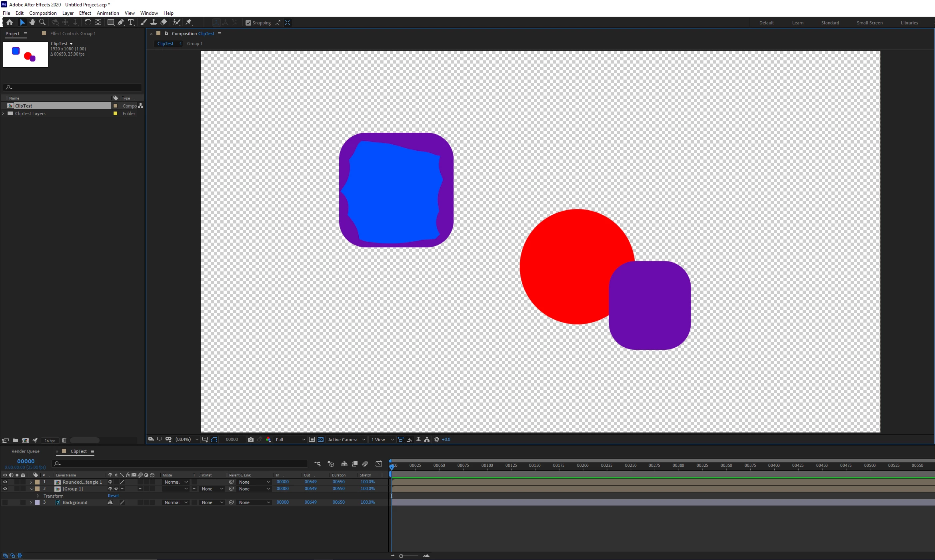Image resolution: width=935 pixels, height=560 pixels.
Task: Hide the Rounded Rectangle 1 layer
Action: pyautogui.click(x=5, y=482)
